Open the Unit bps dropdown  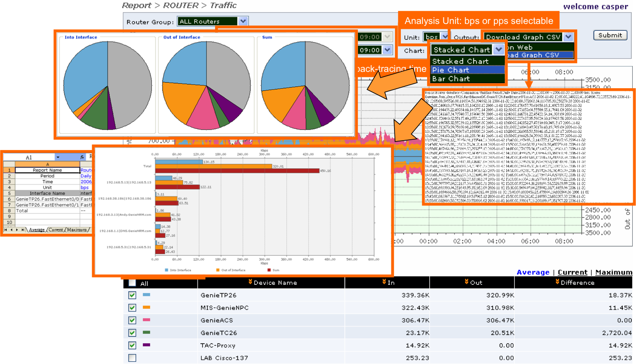[x=445, y=37]
